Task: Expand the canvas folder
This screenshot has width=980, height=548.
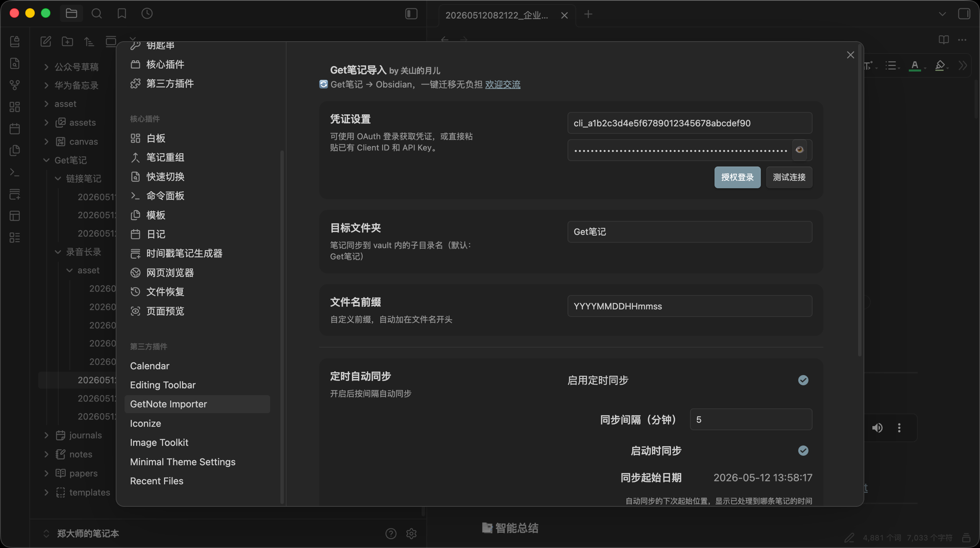Action: tap(46, 142)
